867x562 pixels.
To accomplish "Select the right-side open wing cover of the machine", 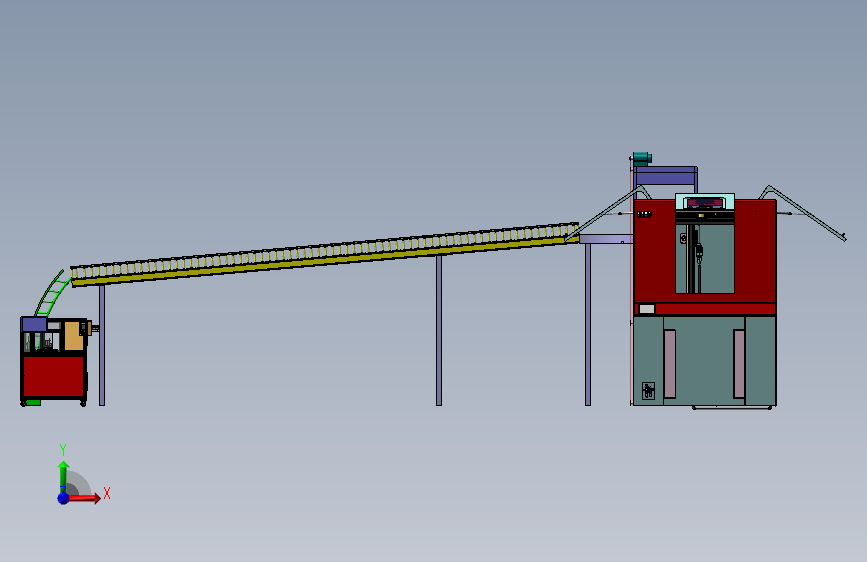I will click(x=803, y=212).
